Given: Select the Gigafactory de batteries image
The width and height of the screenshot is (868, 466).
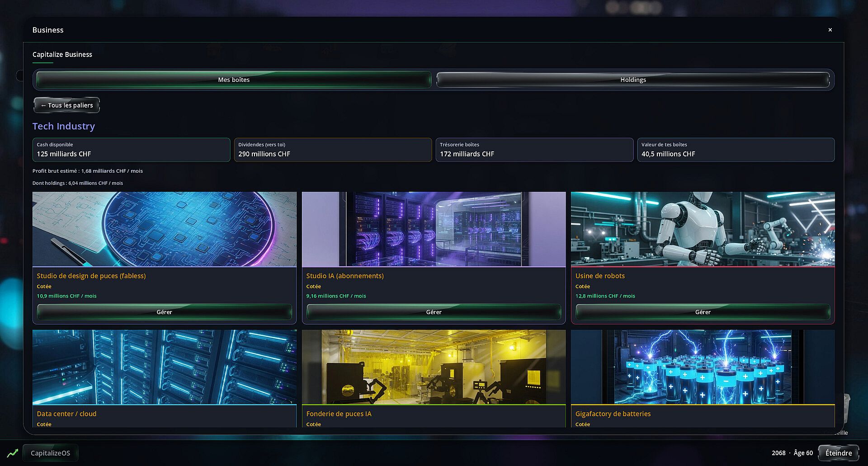Looking at the screenshot, I should click(703, 367).
